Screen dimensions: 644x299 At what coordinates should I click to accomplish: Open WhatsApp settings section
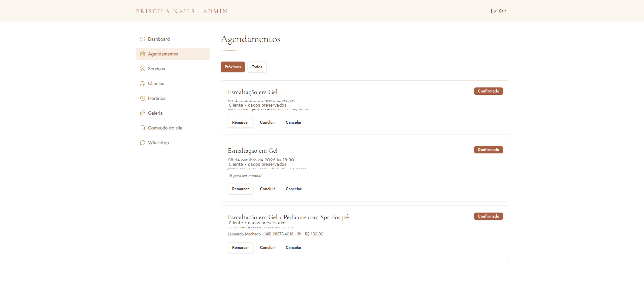click(173, 143)
